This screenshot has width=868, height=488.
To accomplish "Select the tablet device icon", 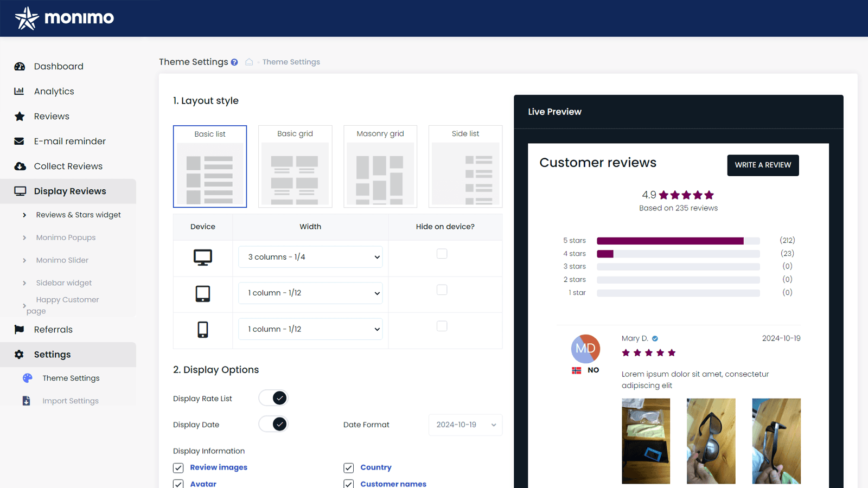I will tap(202, 294).
